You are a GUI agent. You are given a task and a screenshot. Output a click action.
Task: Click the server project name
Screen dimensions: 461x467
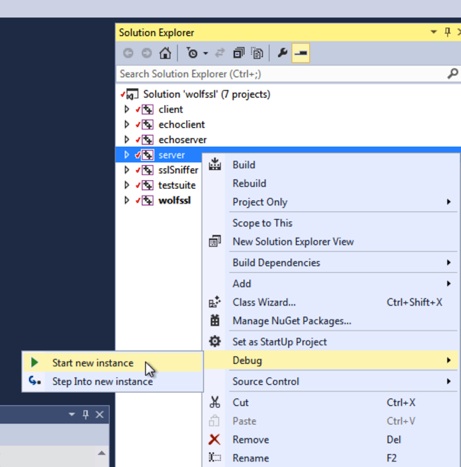tap(171, 155)
